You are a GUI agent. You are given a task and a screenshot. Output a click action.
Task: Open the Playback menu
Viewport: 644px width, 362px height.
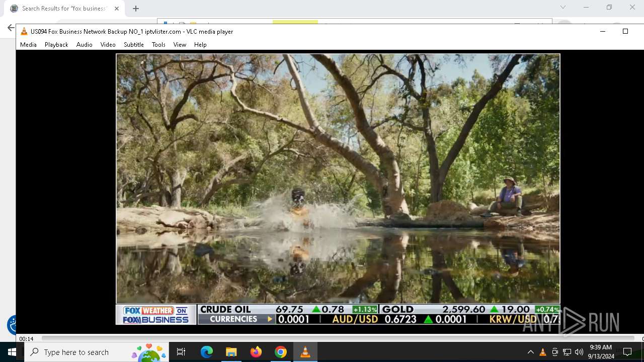(x=56, y=45)
